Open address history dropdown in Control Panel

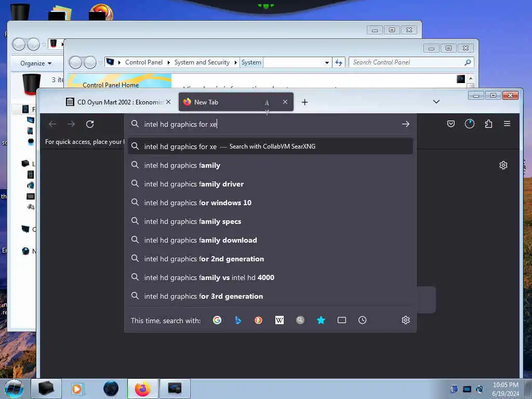tap(327, 62)
